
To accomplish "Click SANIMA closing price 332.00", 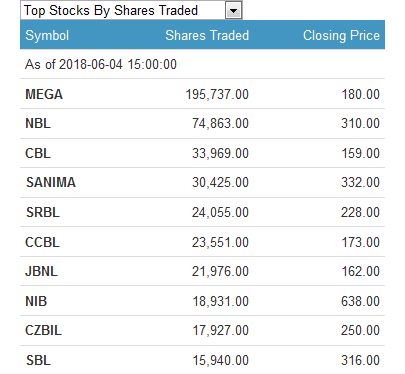I will click(x=360, y=182).
